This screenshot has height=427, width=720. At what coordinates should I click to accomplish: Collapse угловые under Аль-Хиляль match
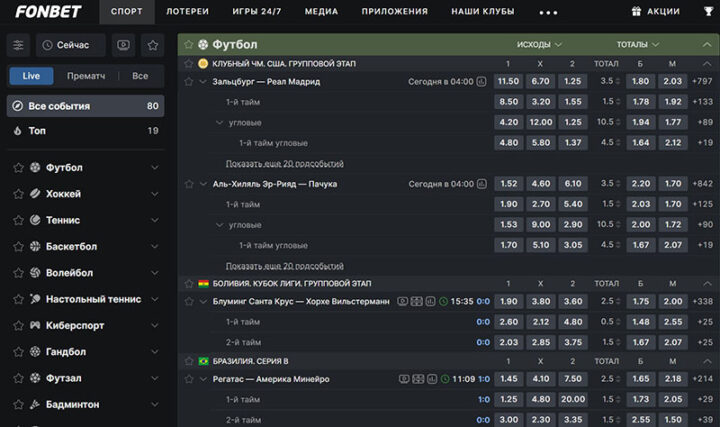(219, 225)
